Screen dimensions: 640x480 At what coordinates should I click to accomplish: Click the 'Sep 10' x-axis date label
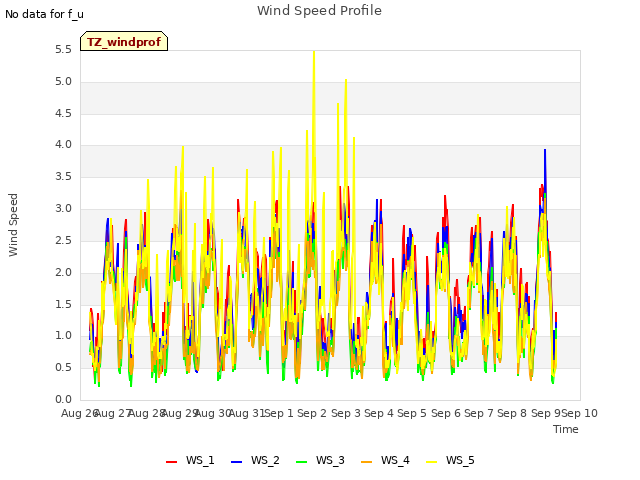point(580,413)
